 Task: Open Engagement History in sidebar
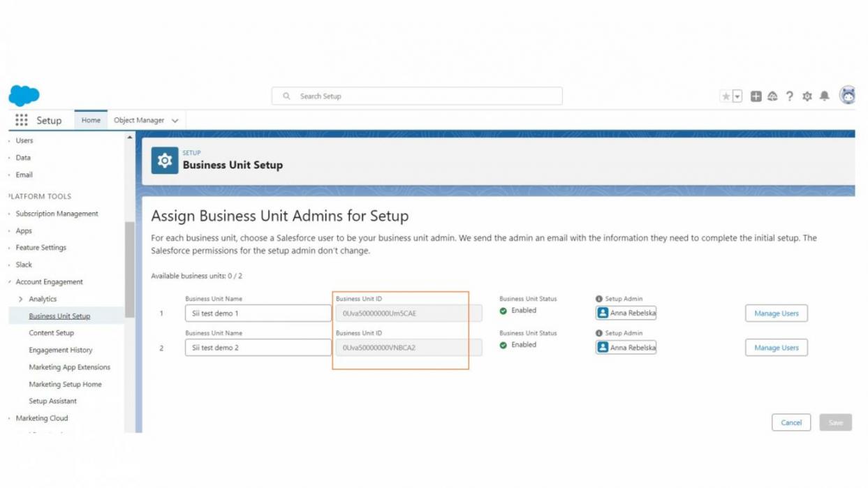60,350
